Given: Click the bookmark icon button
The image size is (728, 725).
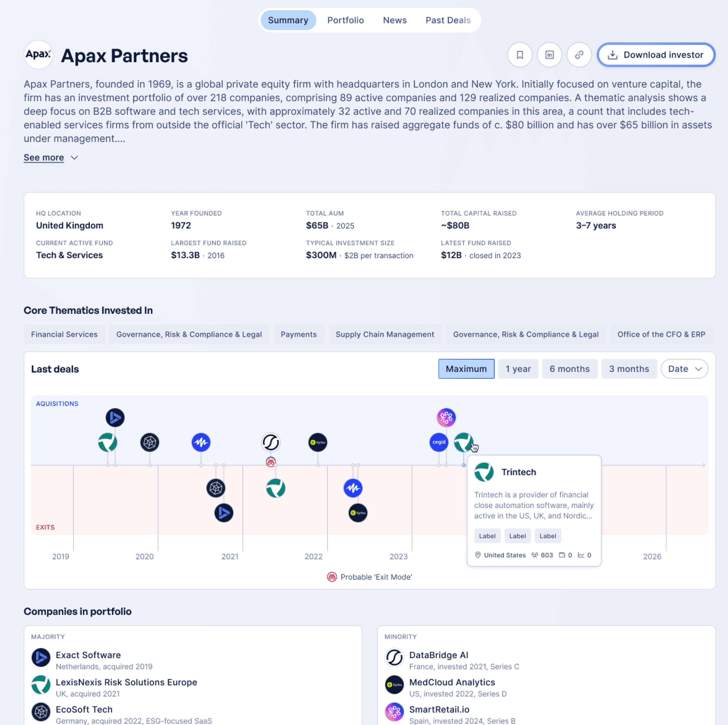Looking at the screenshot, I should 520,55.
